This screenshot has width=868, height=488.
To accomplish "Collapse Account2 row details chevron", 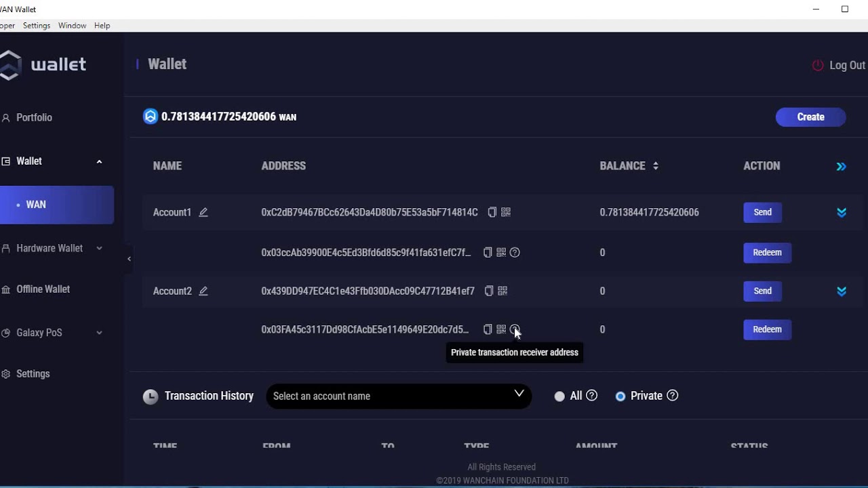I will coord(841,291).
